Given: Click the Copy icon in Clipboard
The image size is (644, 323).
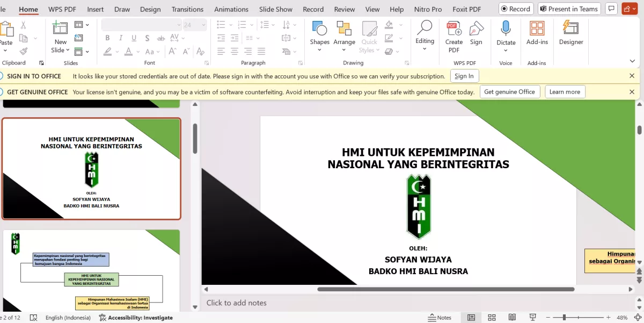Looking at the screenshot, I should (x=23, y=38).
